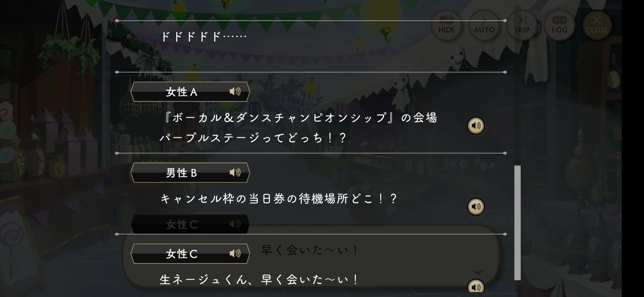Play voice from lower 女性C name plate speaker
The width and height of the screenshot is (644, 297).
[235, 254]
